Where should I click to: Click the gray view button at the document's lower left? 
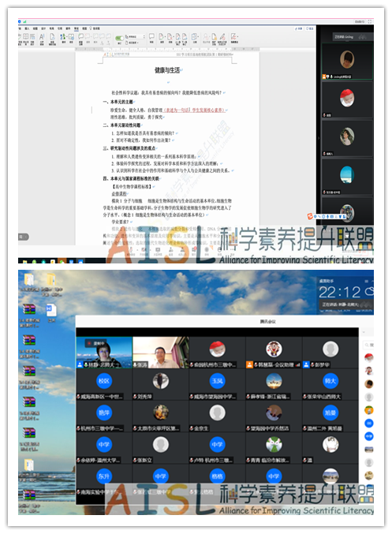(24, 237)
